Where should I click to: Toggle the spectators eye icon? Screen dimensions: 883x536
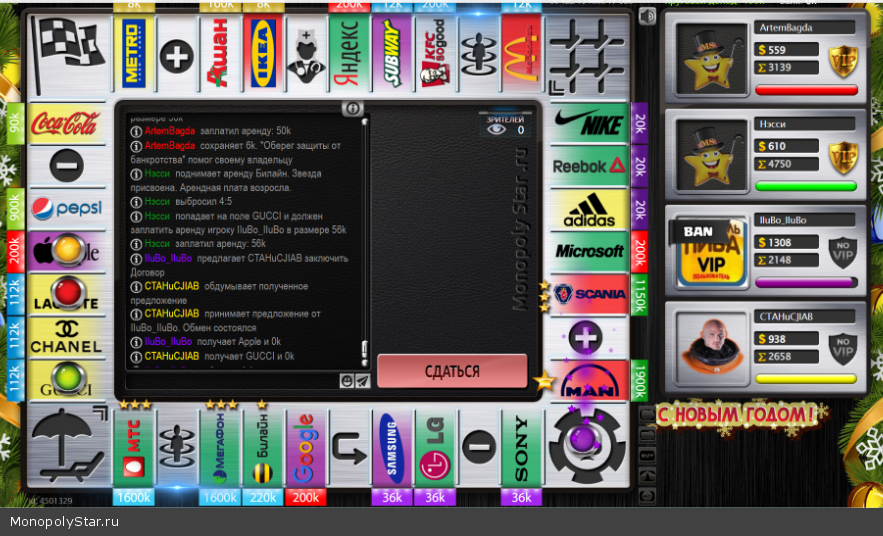tap(496, 130)
